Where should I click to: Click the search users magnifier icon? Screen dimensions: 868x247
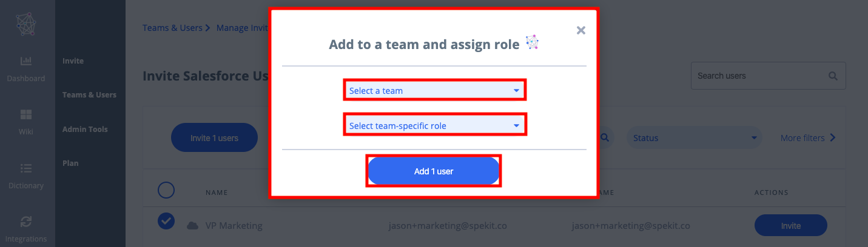tap(833, 76)
